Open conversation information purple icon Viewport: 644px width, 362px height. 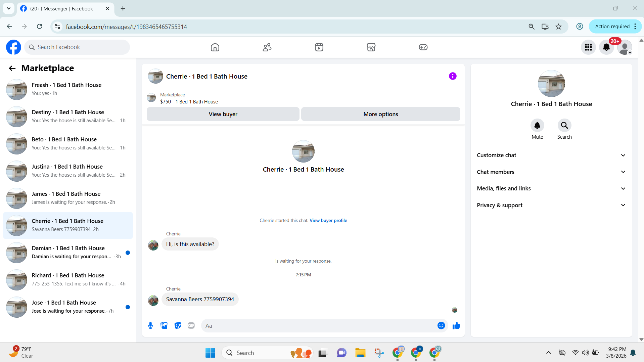pos(453,76)
